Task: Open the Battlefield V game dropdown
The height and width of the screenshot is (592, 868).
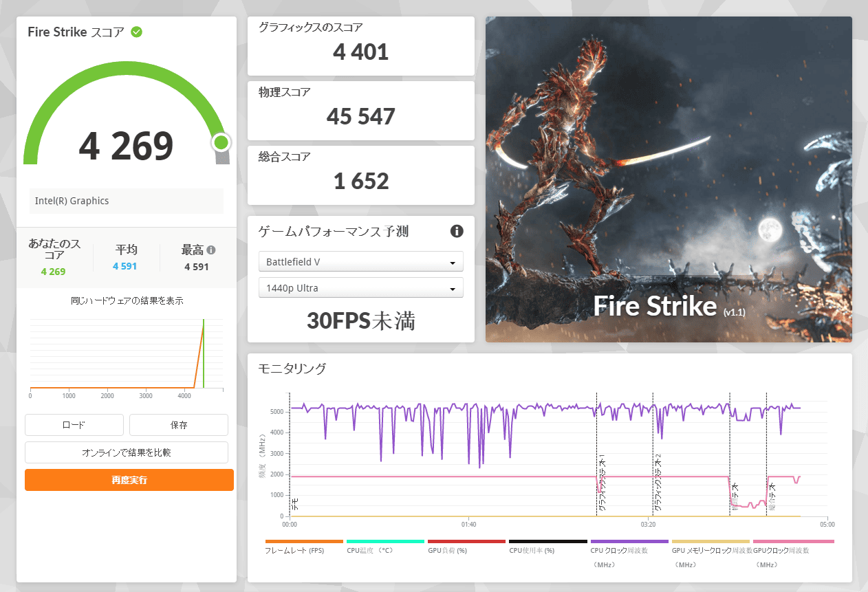Action: [x=361, y=262]
